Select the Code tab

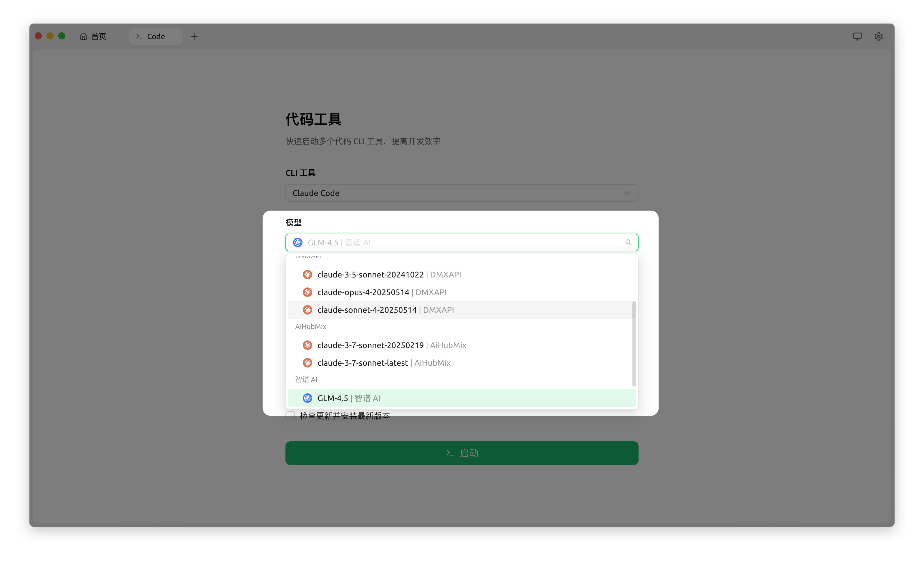[155, 36]
